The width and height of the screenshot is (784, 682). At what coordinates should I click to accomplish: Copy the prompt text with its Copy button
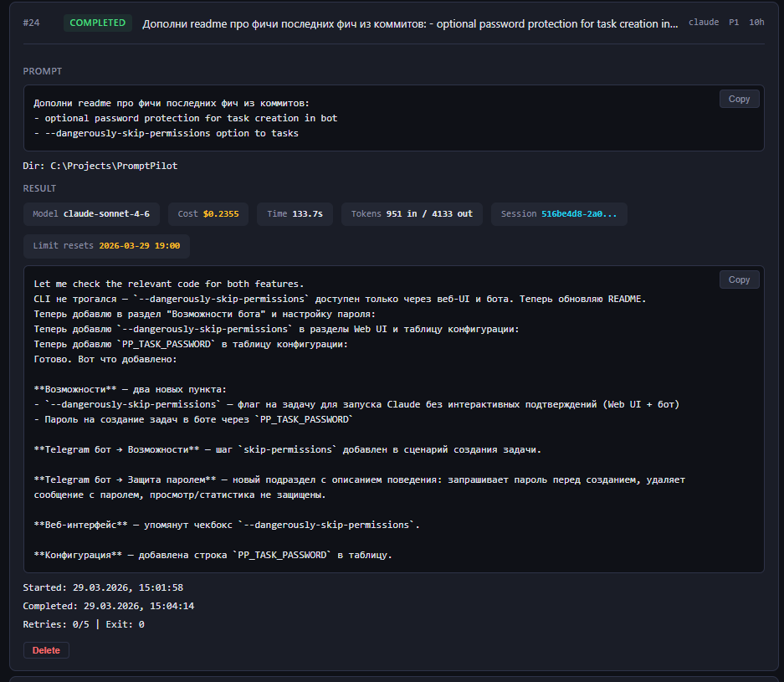(739, 99)
